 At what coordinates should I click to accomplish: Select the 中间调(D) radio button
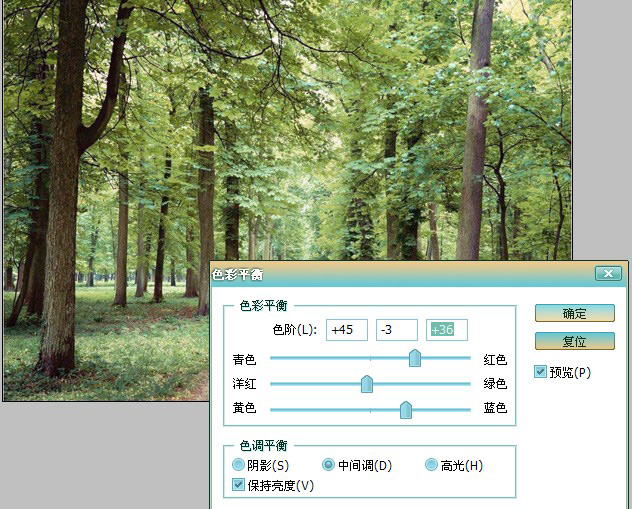(x=328, y=465)
